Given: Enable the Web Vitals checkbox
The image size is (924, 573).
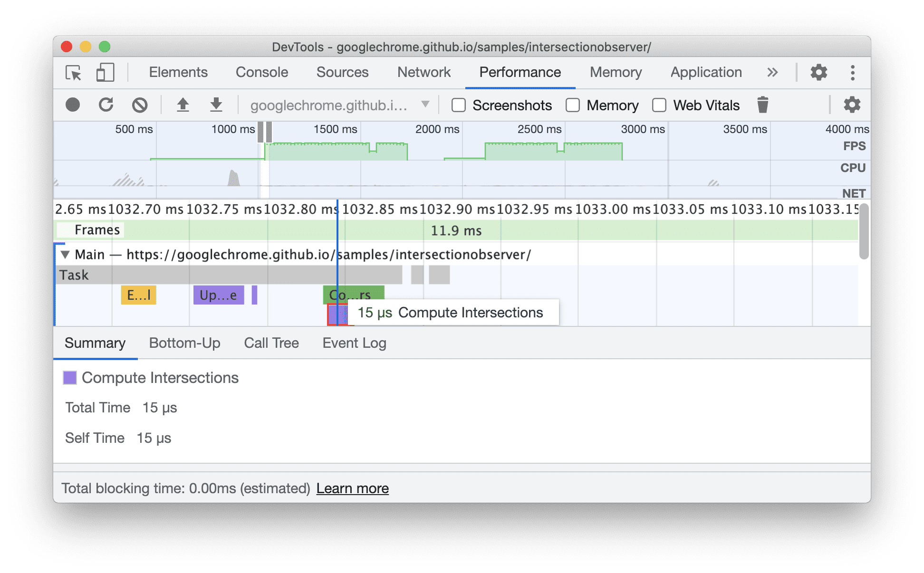Looking at the screenshot, I should click(653, 105).
